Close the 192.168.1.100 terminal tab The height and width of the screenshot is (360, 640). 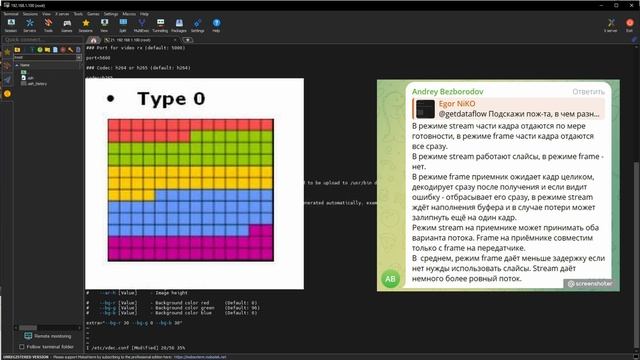coord(176,40)
